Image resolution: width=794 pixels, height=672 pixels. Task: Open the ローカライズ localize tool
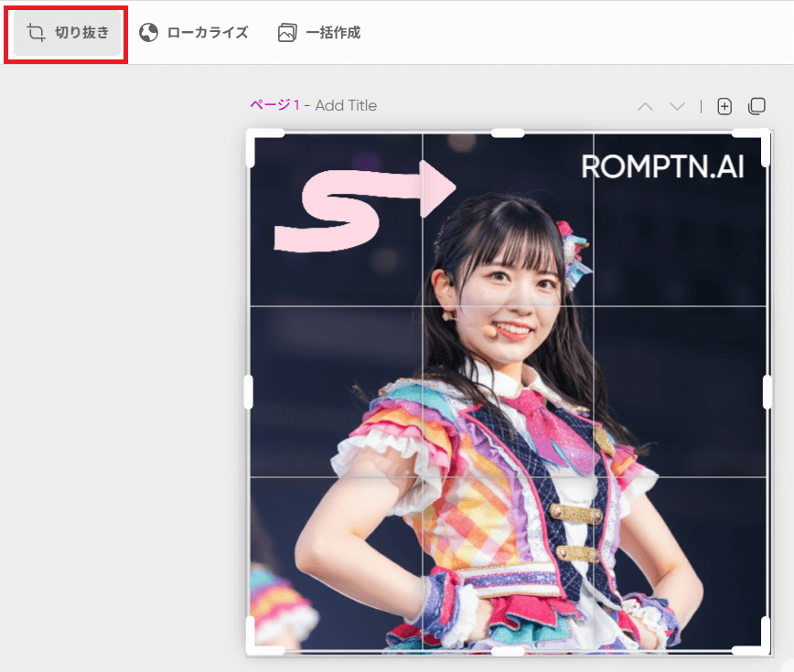point(194,33)
